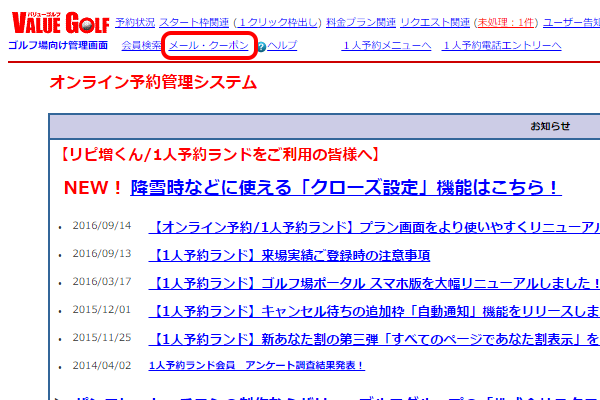Viewport: 600px width, 400px height.
Task: Open ユーザー告知 menu link
Action: [x=572, y=23]
